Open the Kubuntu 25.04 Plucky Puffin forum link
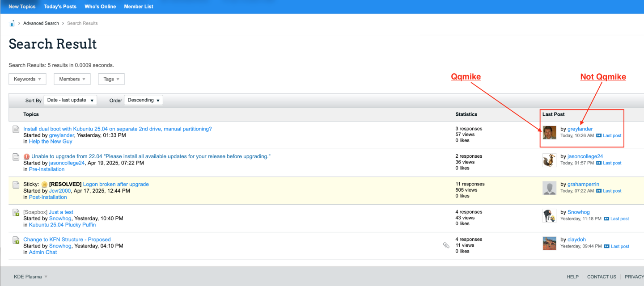Image resolution: width=644 pixels, height=286 pixels. [62, 225]
